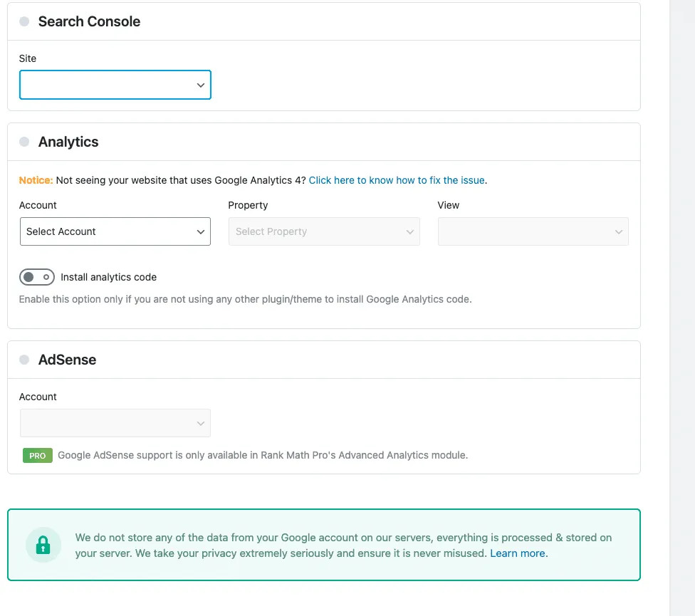Click the chevron on the Site dropdown
Image resolution: width=695 pixels, height=616 pixels.
pos(200,84)
